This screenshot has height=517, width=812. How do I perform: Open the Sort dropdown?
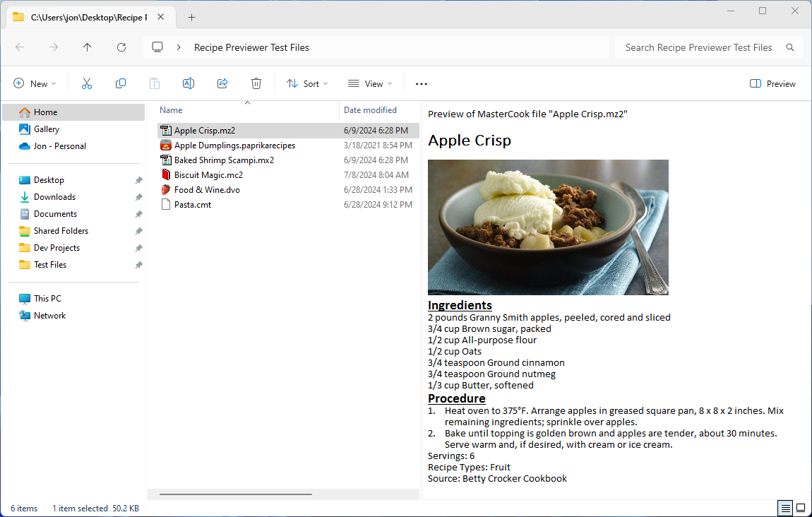306,83
